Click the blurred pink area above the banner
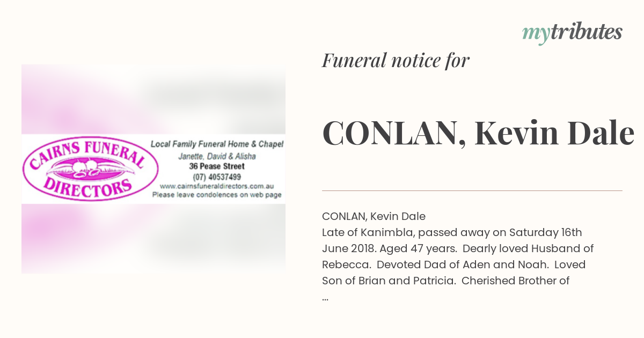 (x=153, y=99)
